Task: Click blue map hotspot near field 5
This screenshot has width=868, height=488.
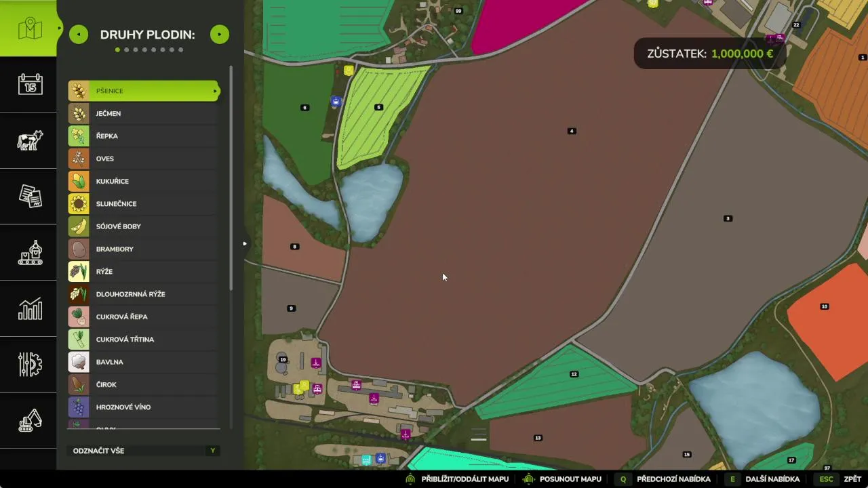Action: [x=336, y=102]
